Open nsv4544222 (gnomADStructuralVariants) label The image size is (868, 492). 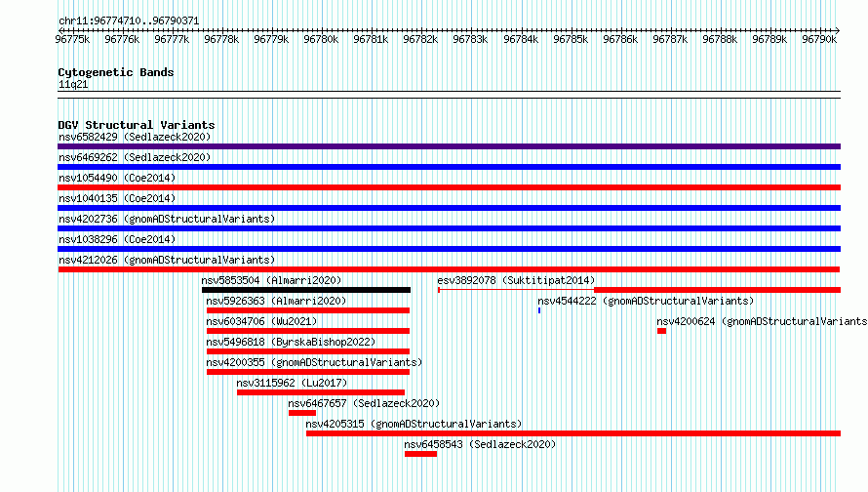[x=646, y=301]
